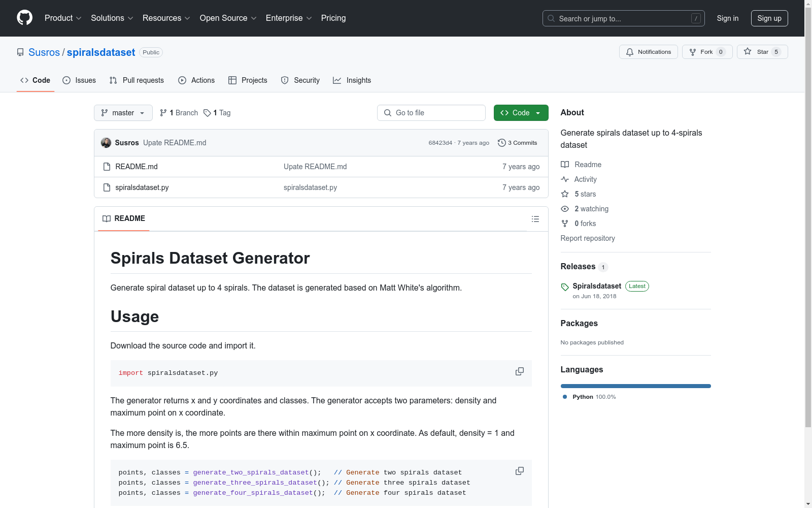The height and width of the screenshot is (508, 812).
Task: Click the branch icon beside 1 Branch
Action: pyautogui.click(x=163, y=113)
